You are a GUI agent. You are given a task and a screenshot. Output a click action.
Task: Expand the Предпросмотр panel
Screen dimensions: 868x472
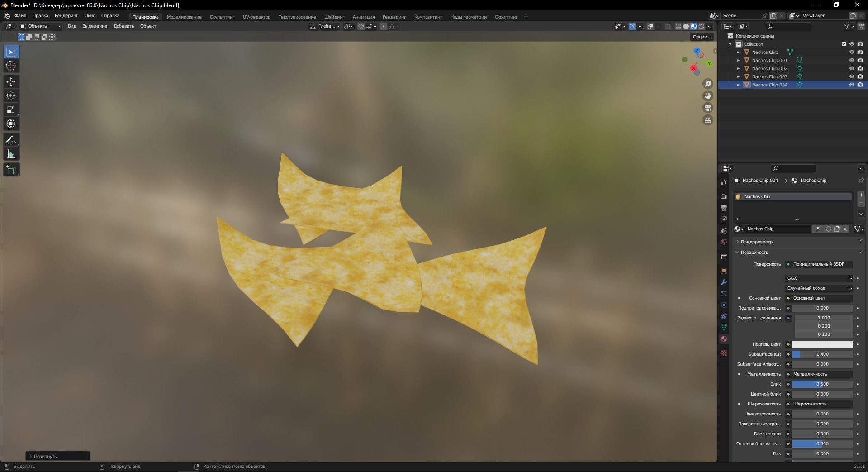756,242
